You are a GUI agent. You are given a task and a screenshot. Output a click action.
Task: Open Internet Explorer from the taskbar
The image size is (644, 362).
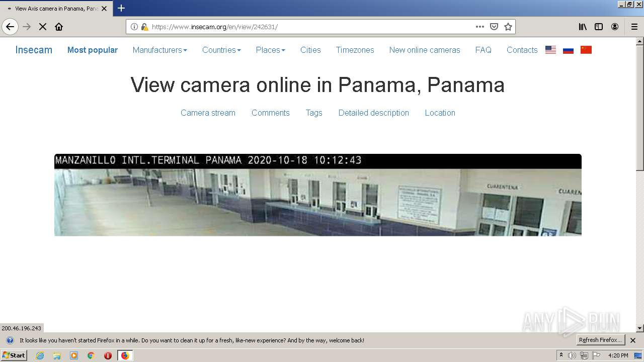40,355
